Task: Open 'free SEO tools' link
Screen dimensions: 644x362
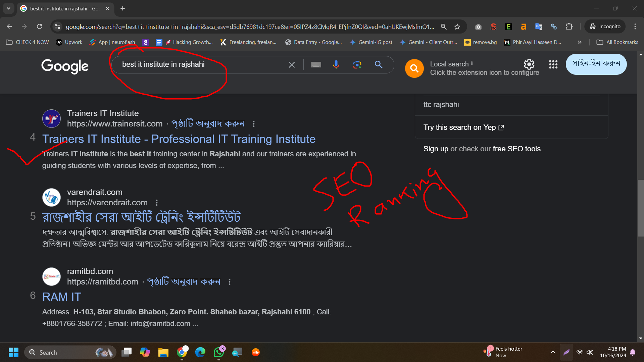Action: tap(516, 149)
